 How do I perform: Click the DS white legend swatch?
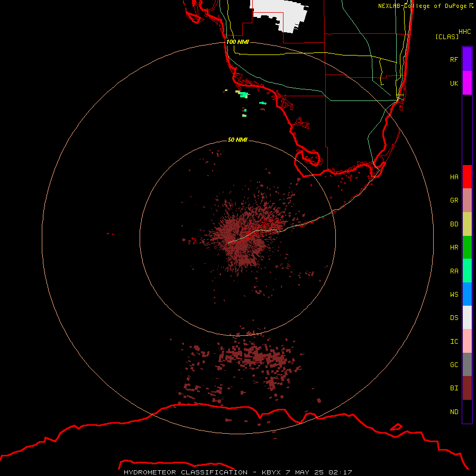pyautogui.click(x=467, y=317)
